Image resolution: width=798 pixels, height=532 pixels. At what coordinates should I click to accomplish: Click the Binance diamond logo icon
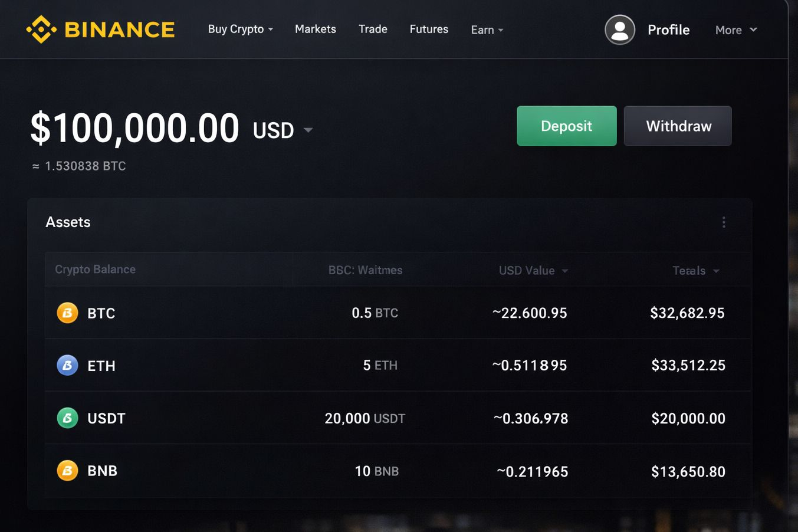(41, 29)
